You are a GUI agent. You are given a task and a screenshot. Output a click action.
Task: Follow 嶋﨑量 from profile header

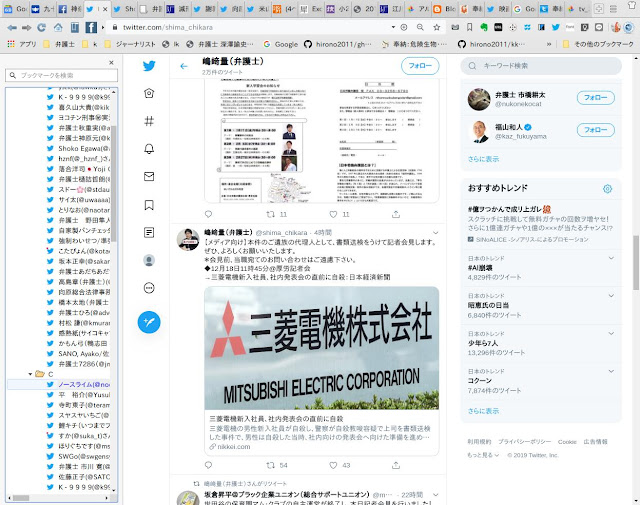coord(420,66)
